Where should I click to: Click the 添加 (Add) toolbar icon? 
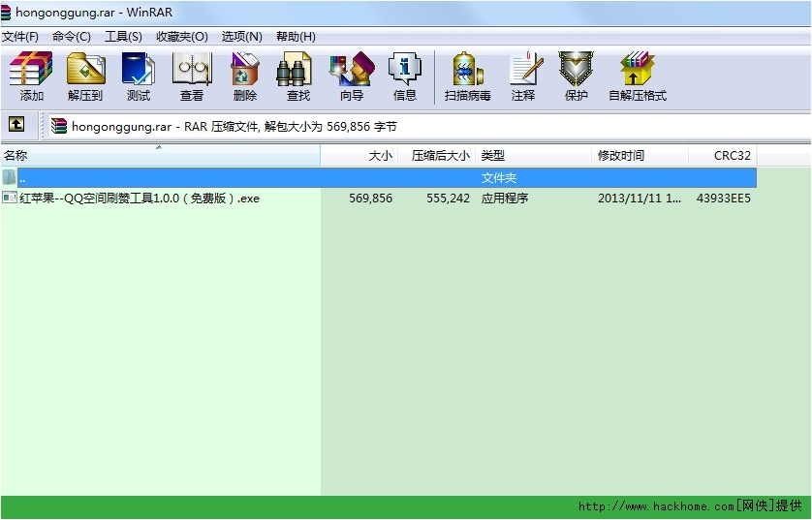(31, 76)
